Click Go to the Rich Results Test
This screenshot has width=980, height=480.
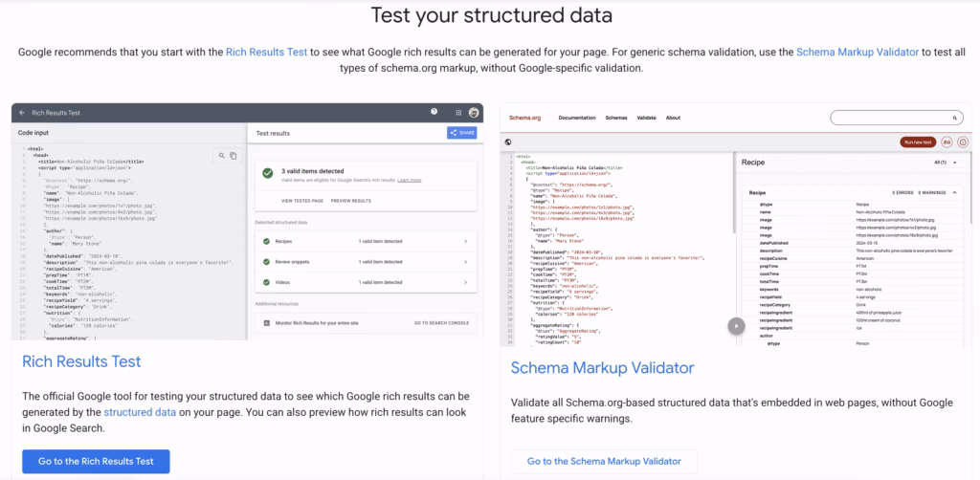pos(96,461)
